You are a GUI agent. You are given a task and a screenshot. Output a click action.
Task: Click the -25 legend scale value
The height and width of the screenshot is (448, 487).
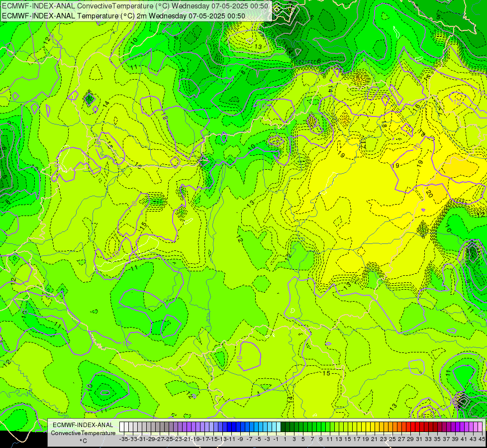tap(169, 440)
